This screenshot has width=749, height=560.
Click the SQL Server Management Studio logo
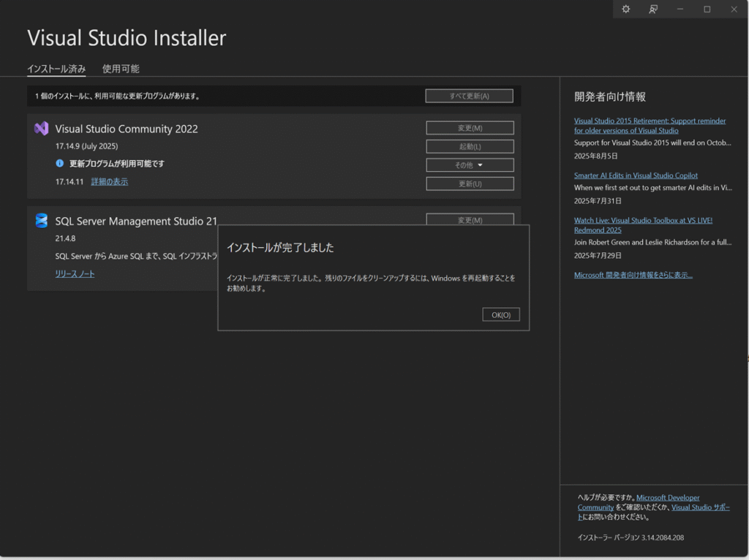point(42,221)
